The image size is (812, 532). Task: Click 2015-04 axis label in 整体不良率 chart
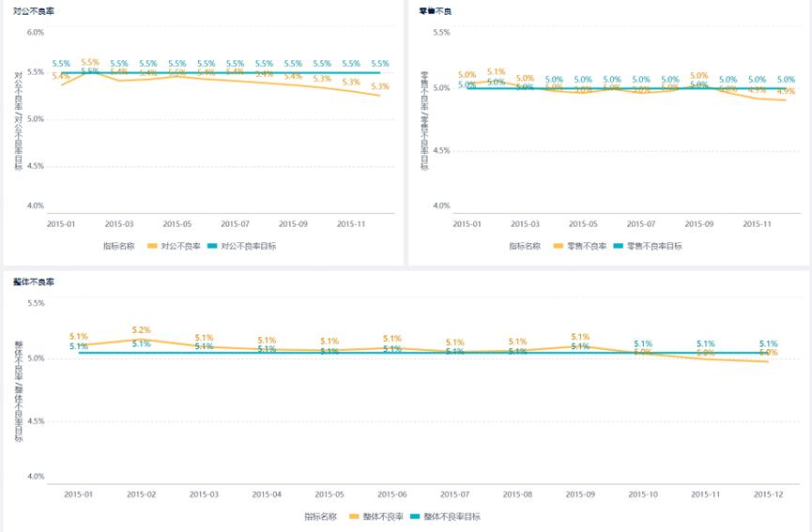(x=267, y=494)
